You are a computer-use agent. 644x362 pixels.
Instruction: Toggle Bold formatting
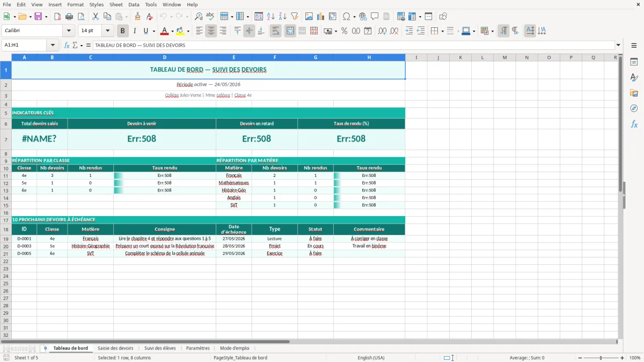(x=123, y=31)
